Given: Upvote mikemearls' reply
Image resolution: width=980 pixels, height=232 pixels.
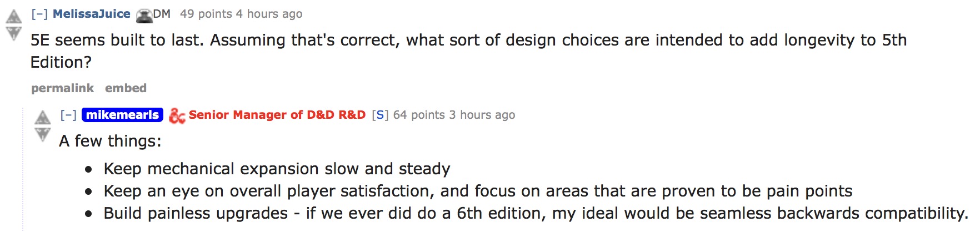Looking at the screenshot, I should pos(43,118).
